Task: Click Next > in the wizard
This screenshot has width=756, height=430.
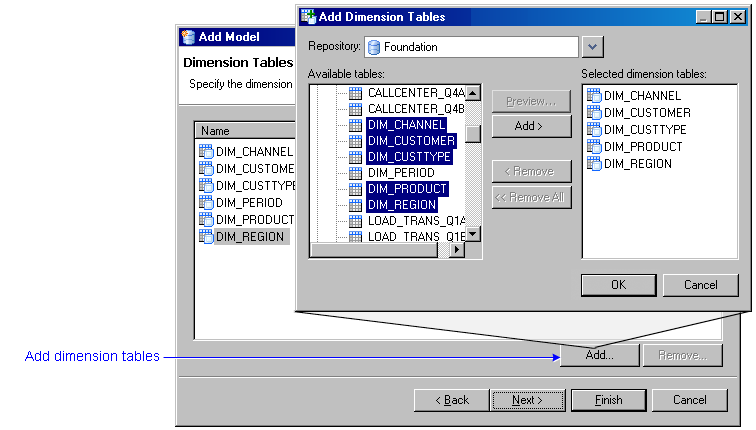Action: pyautogui.click(x=527, y=400)
